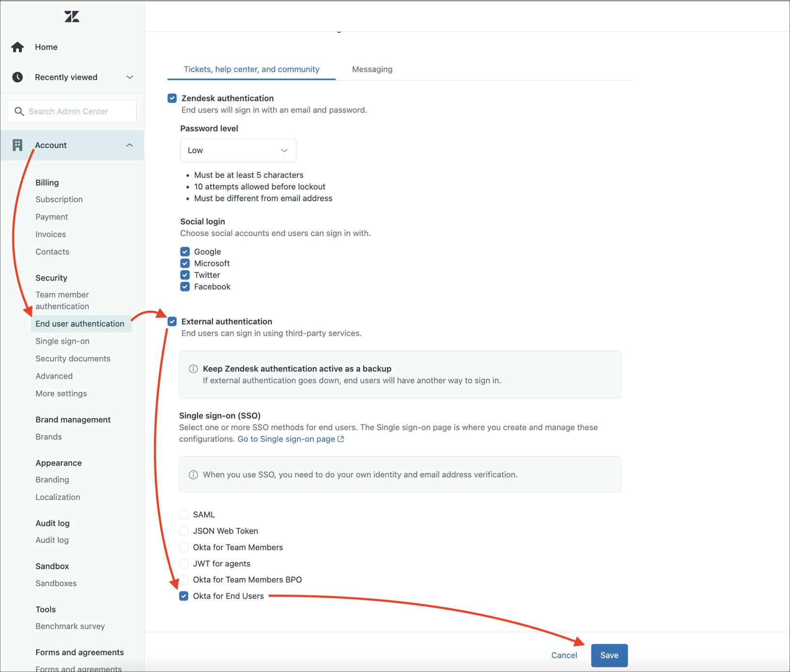
Task: Click the info icon beside Keep Zendesk authentication
Action: 193,369
